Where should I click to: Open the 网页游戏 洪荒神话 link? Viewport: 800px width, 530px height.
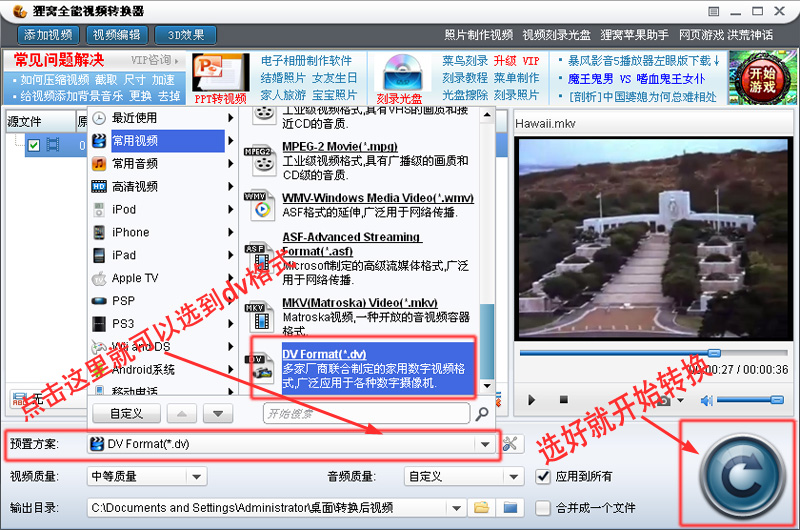click(x=726, y=35)
